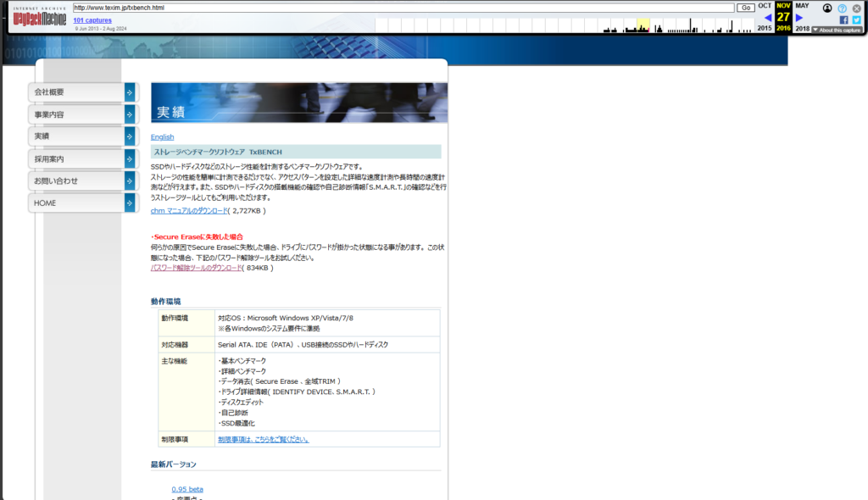Click arrow icon on HOME menu item
The image size is (868, 500).
[130, 203]
